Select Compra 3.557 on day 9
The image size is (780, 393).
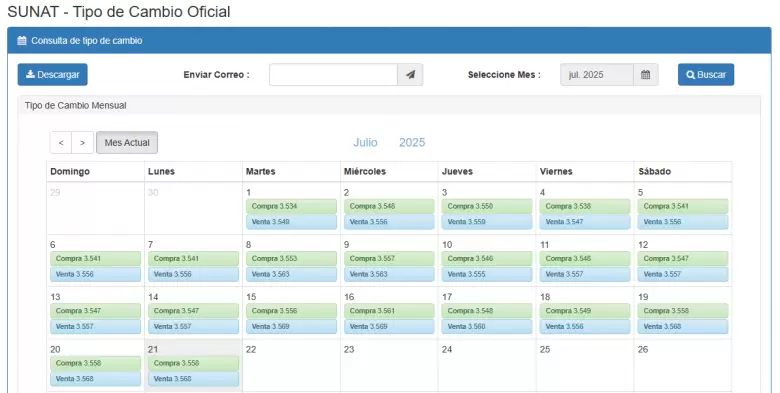390,259
